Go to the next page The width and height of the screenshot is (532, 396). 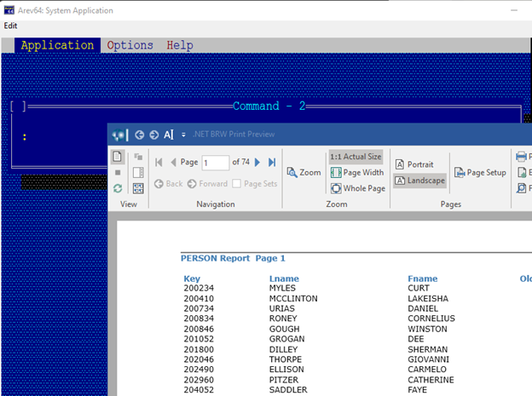pyautogui.click(x=257, y=163)
